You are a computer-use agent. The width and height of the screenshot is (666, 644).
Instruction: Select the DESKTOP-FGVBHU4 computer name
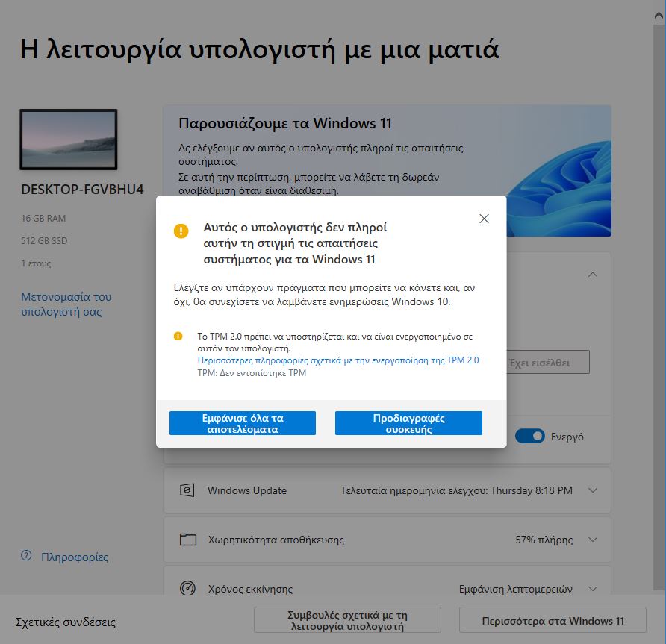[x=82, y=190]
